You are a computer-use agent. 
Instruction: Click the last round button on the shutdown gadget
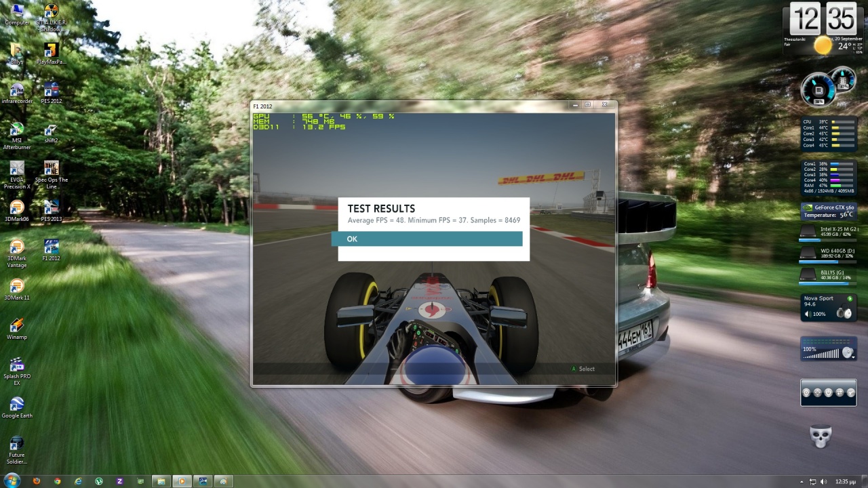click(850, 392)
